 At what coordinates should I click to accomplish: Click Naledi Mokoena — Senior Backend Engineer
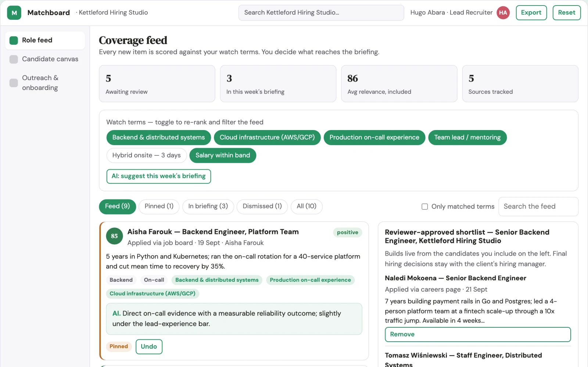click(455, 278)
